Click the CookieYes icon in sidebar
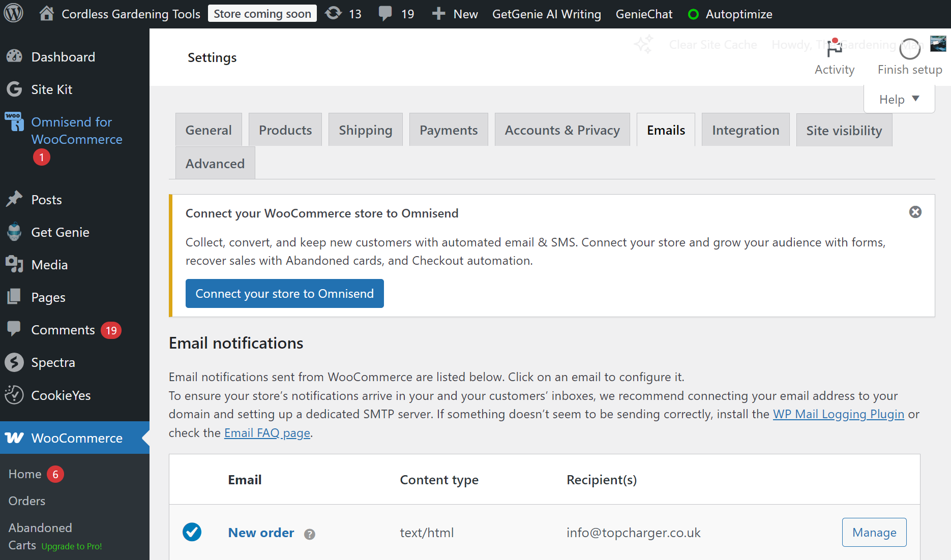The height and width of the screenshot is (560, 951). pyautogui.click(x=14, y=395)
